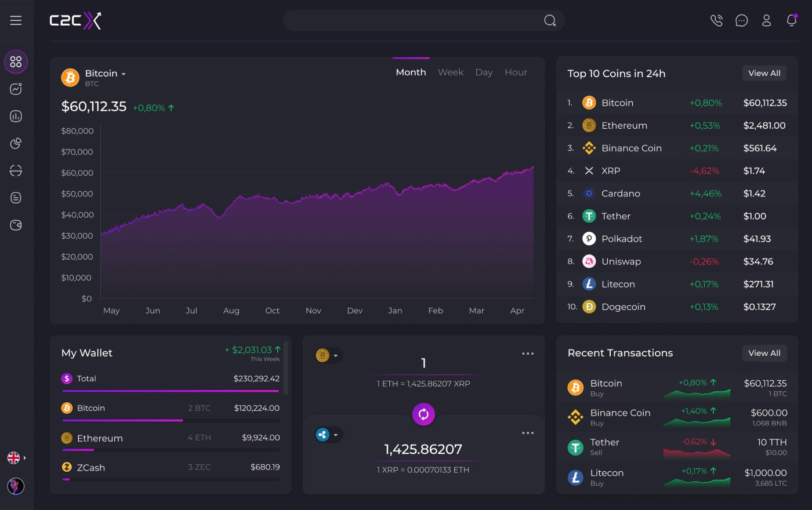Click View All in Recent Transactions

coord(764,353)
